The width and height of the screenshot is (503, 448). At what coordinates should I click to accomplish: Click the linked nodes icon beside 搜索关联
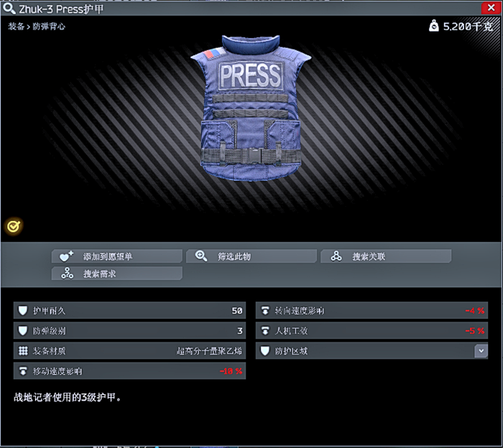336,256
